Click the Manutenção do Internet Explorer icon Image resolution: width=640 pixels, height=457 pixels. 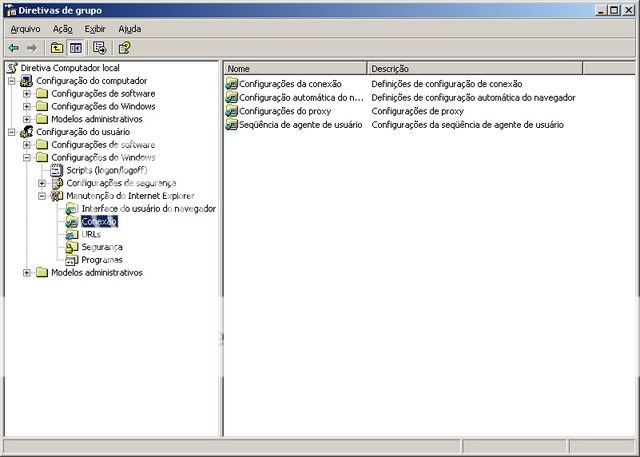pos(57,196)
